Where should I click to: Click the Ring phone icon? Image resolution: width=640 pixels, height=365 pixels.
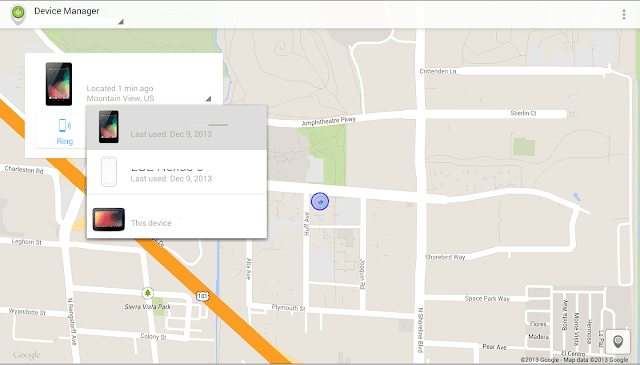64,125
